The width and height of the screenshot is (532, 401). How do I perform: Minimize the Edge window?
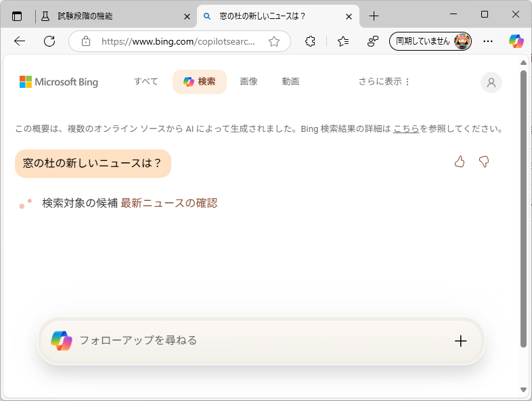(453, 14)
